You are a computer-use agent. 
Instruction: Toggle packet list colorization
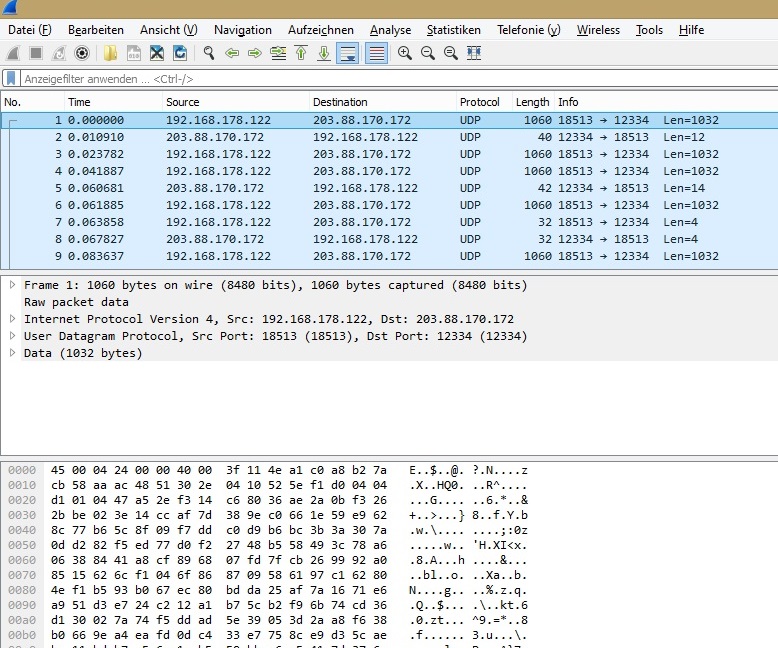(x=376, y=53)
